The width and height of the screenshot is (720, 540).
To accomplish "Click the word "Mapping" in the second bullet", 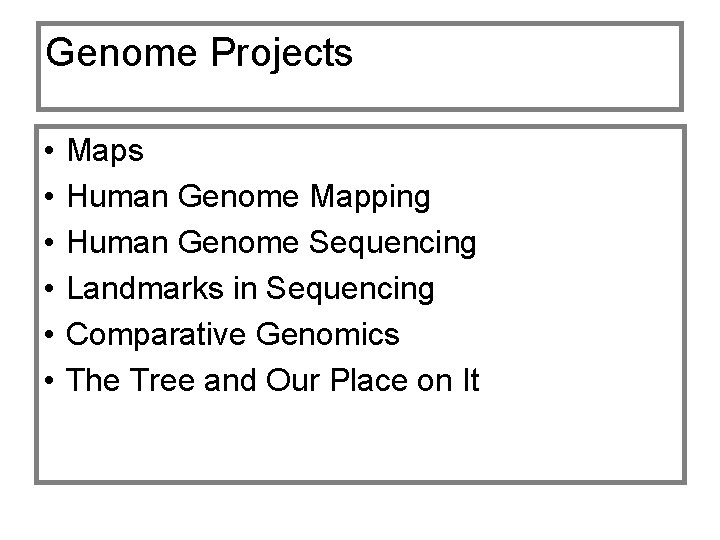I will (x=371, y=198).
